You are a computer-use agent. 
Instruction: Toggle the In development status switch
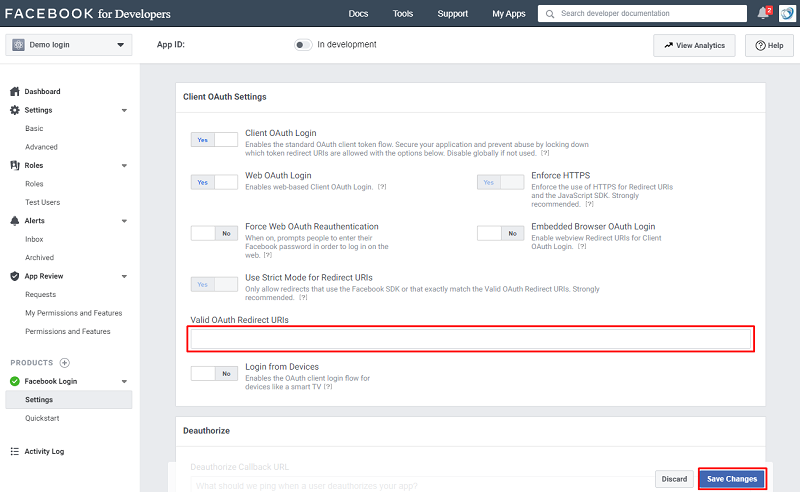pyautogui.click(x=303, y=45)
